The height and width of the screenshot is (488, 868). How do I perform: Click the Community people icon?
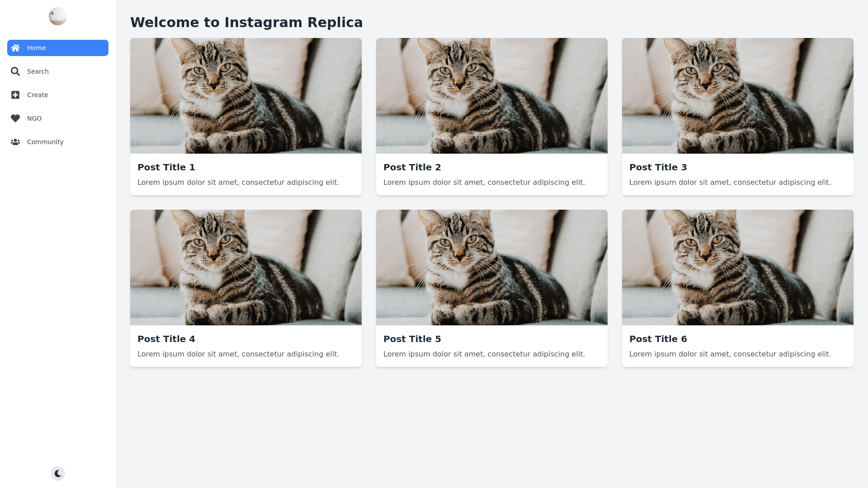pyautogui.click(x=15, y=142)
